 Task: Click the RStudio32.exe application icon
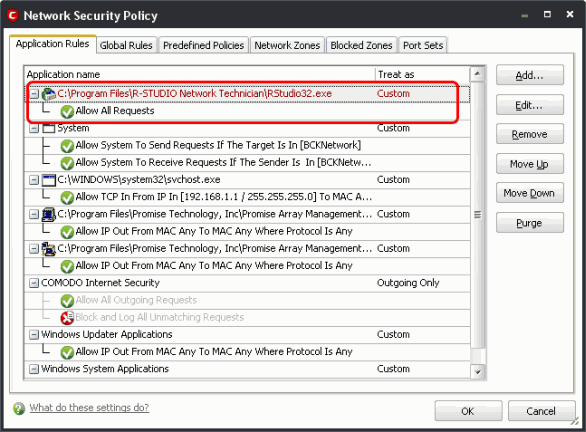coord(49,94)
